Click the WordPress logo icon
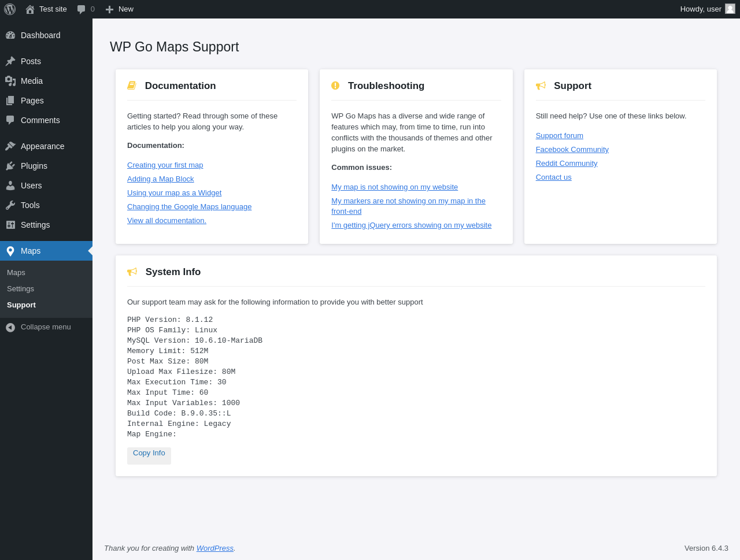Viewport: 740px width, 560px height. (x=10, y=9)
